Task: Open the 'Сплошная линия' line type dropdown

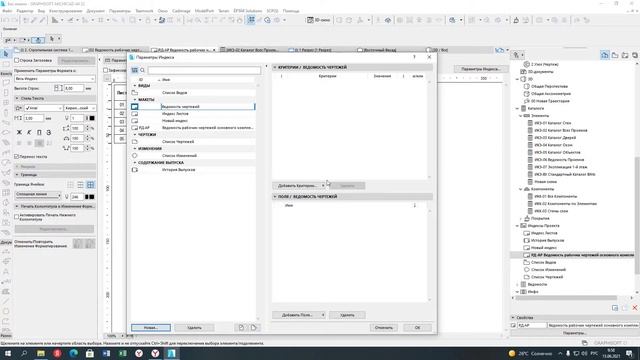Action: coord(38,195)
